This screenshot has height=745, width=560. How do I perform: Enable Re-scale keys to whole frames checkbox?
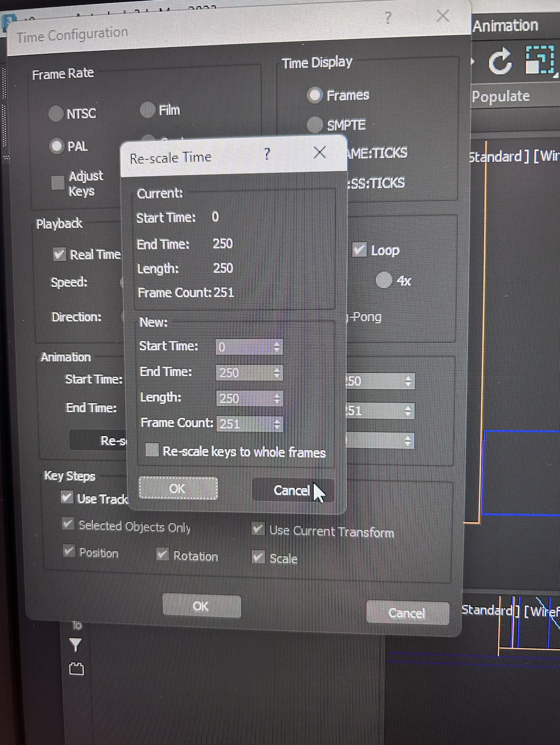(x=152, y=450)
